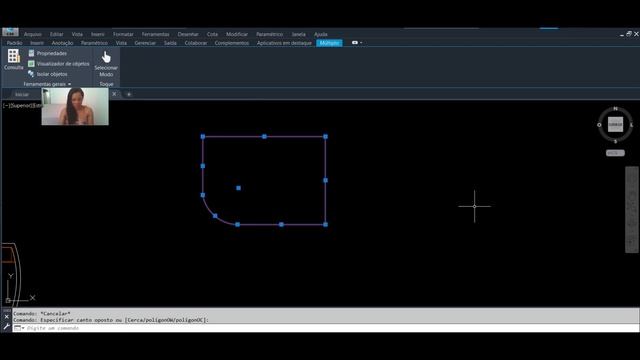The width and height of the screenshot is (640, 360).
Task: Open the Ferramentas menu
Action: 156,34
